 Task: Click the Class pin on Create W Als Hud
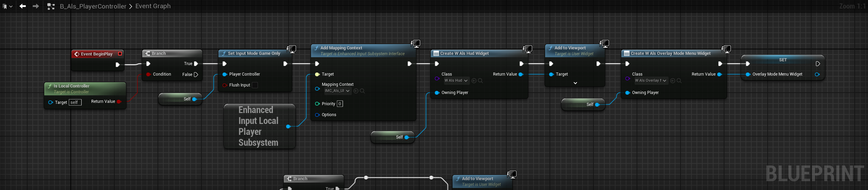[x=437, y=78]
